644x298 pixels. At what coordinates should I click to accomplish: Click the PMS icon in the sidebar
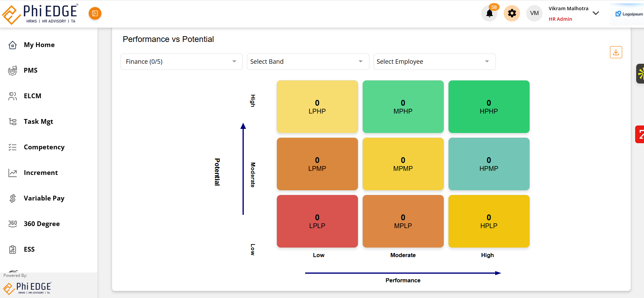[13, 71]
